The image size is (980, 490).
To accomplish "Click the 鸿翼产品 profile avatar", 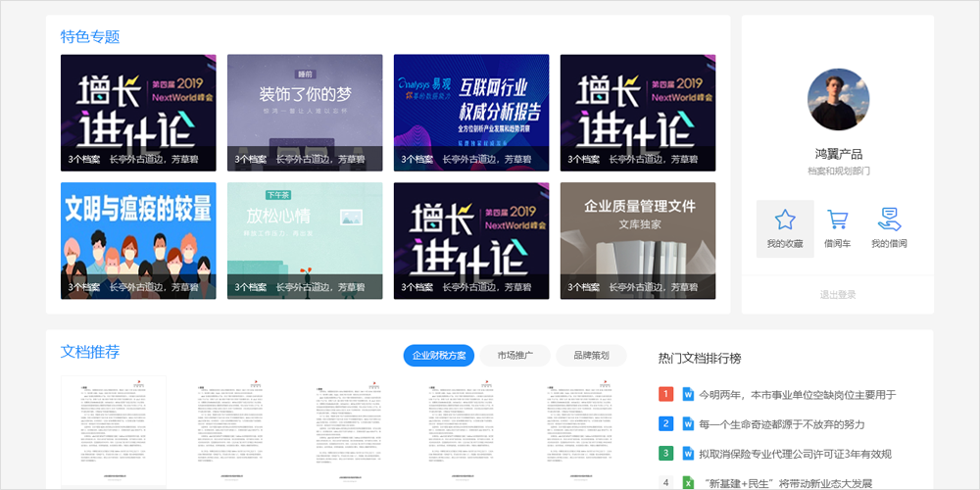I will tap(838, 99).
